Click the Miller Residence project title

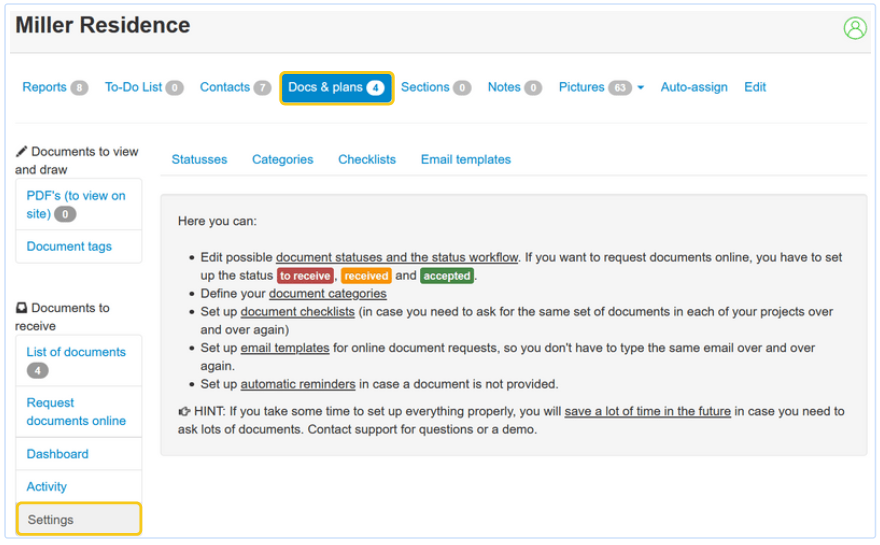103,26
